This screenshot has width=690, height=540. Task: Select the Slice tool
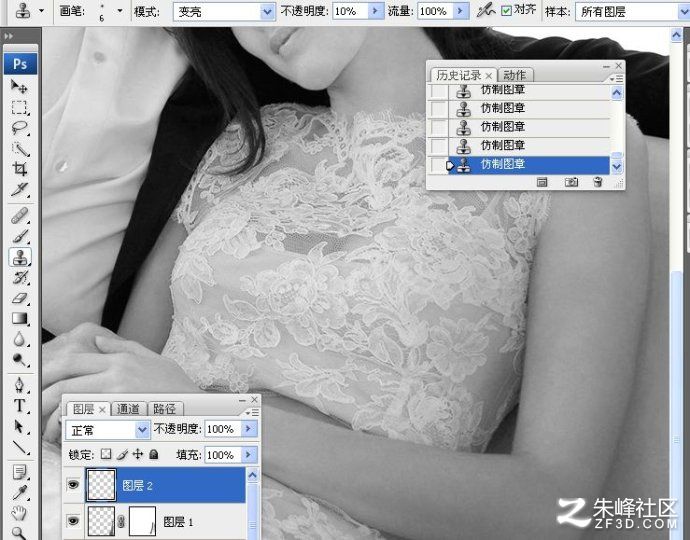coord(19,190)
